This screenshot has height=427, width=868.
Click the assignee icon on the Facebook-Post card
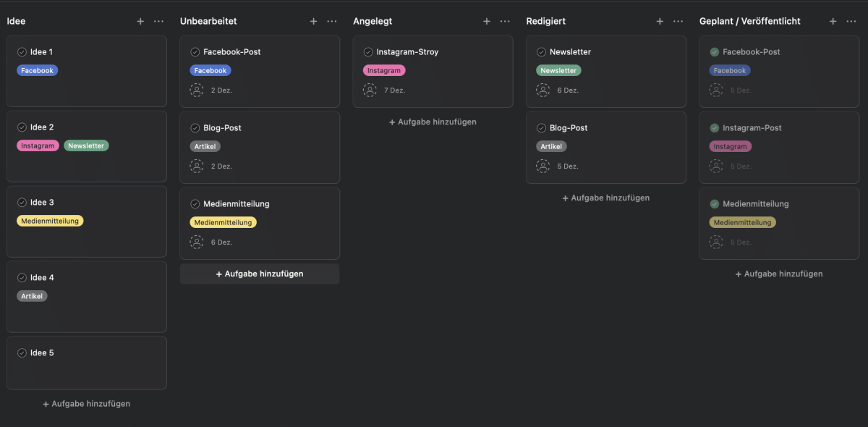click(x=196, y=90)
